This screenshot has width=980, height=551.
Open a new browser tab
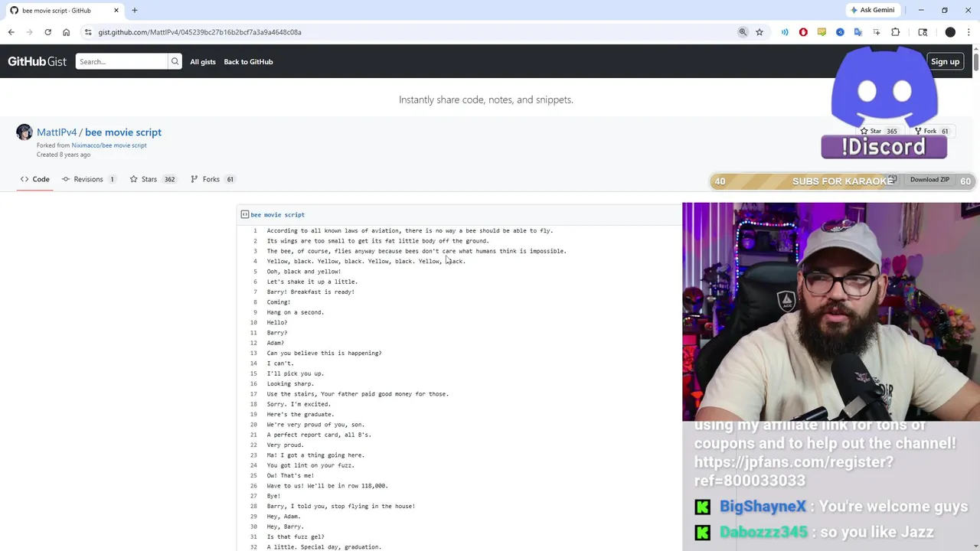[134, 10]
